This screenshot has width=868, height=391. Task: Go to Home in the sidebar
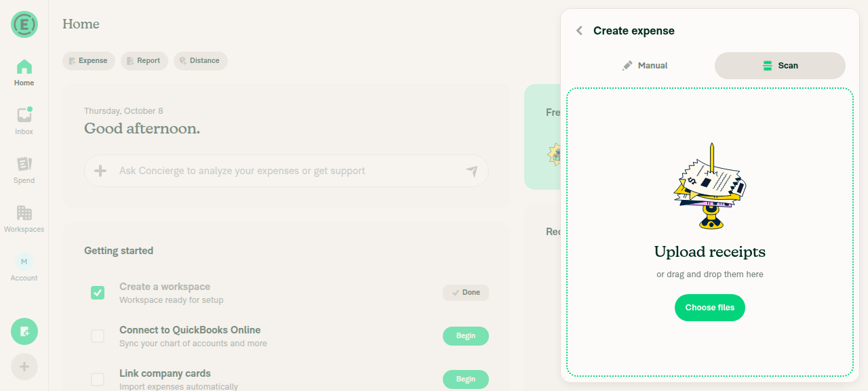(x=24, y=73)
